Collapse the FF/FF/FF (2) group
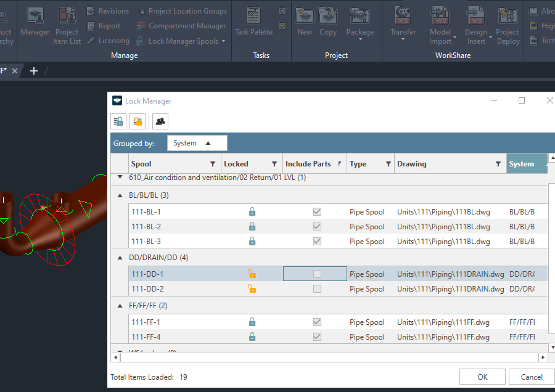Screen dimensions: 555x392 pos(120,306)
